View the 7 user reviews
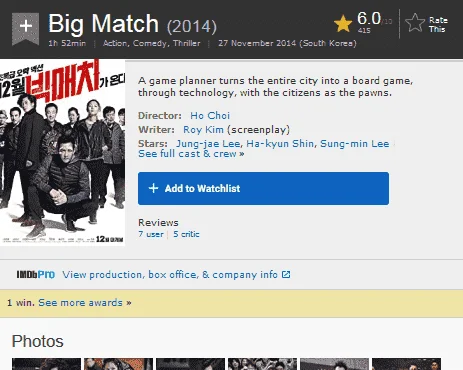 tap(151, 234)
